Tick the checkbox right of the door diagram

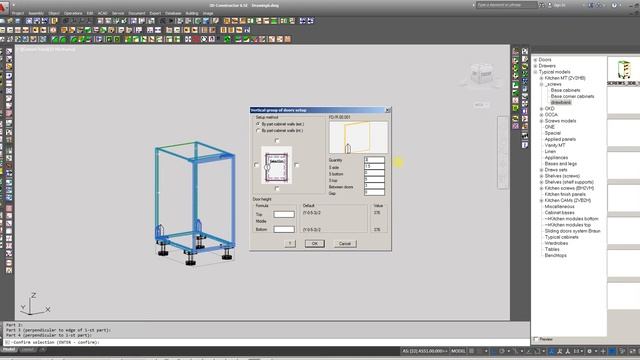click(297, 165)
